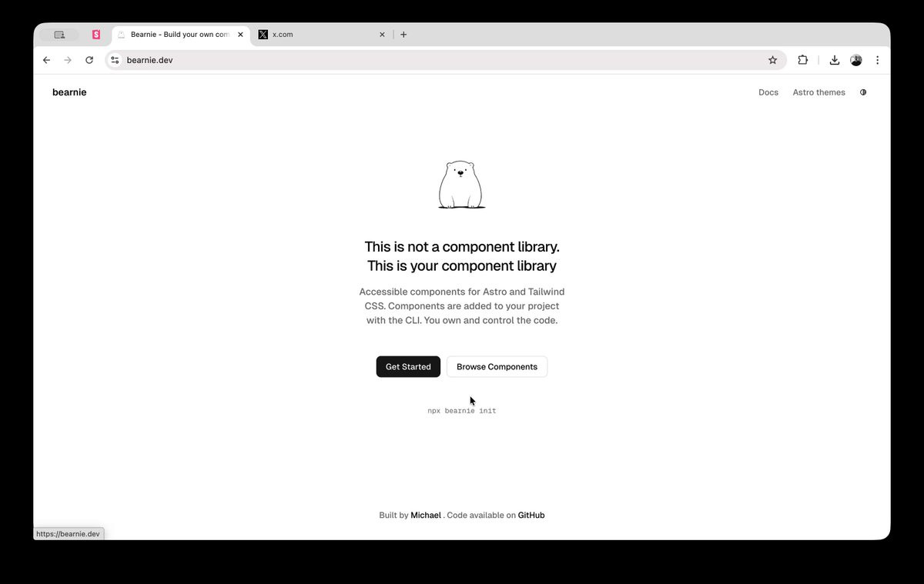Viewport: 924px width, 584px height.
Task: Reload the bearnie.dev page
Action: click(x=89, y=60)
